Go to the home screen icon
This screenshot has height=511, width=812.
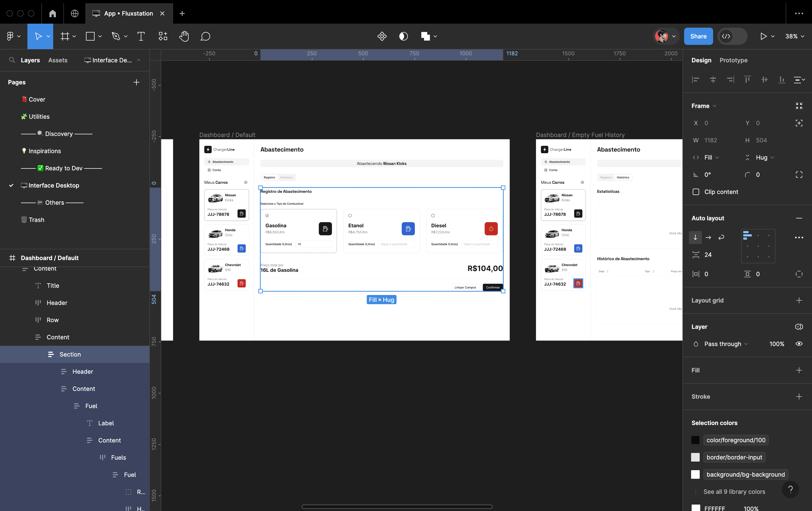tap(53, 13)
